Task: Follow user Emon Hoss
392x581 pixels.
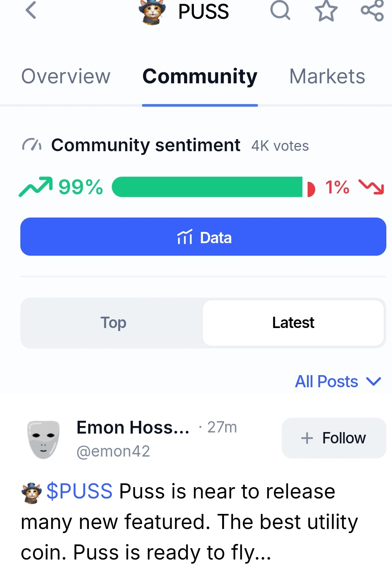Action: pos(334,438)
